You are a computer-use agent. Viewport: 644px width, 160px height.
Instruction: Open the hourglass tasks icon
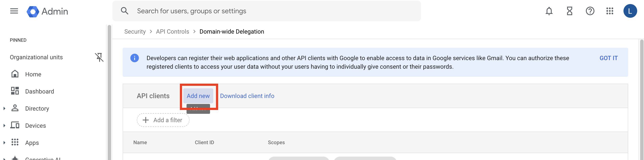(x=569, y=11)
